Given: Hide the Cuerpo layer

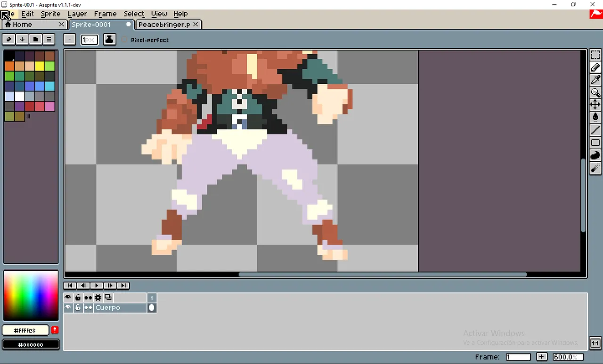Looking at the screenshot, I should point(68,307).
